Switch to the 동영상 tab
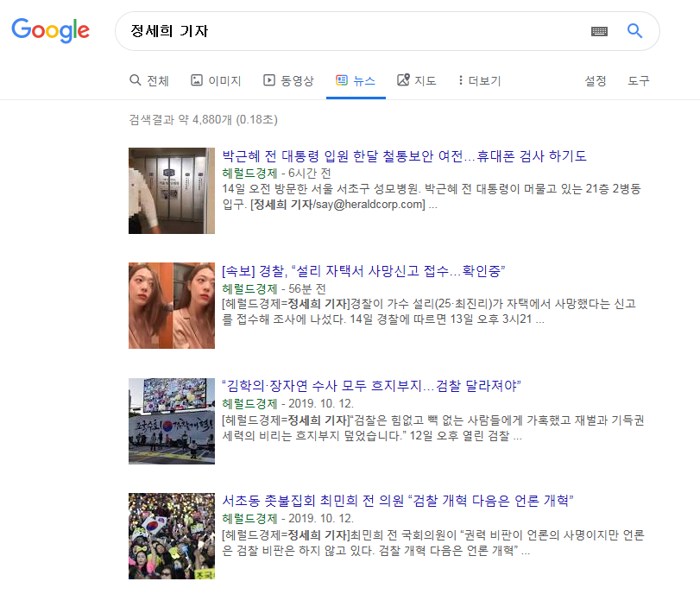The image size is (700, 594). [288, 80]
